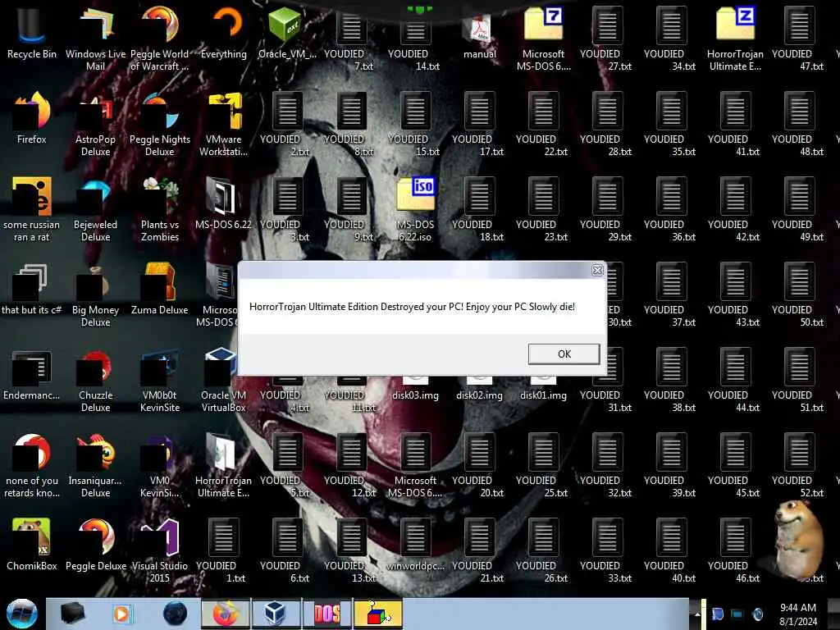Open the Windows Start menu orb
840x630 pixels.
coord(22,614)
